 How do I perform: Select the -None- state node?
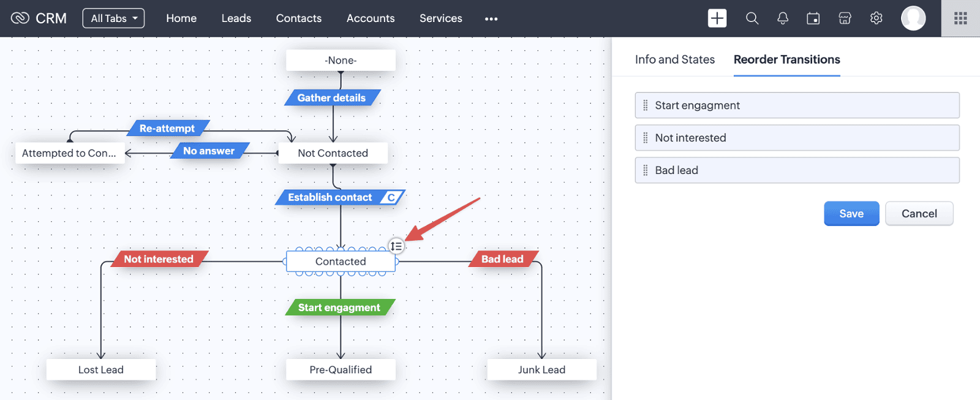[x=341, y=60]
